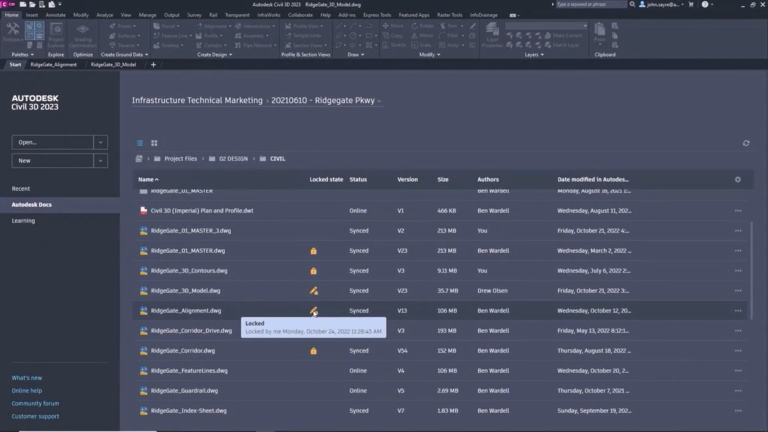Open more options for RidgeGate_Alignment.dwg row

(738, 311)
